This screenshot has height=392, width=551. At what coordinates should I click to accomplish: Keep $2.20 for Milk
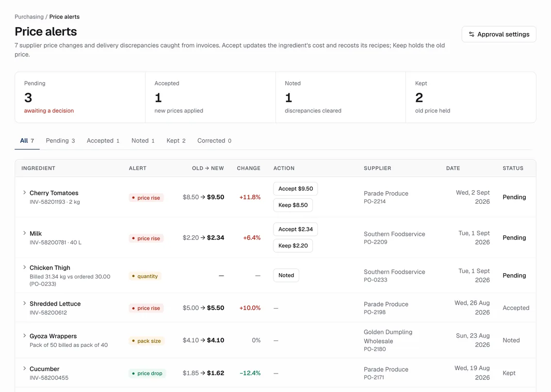293,245
